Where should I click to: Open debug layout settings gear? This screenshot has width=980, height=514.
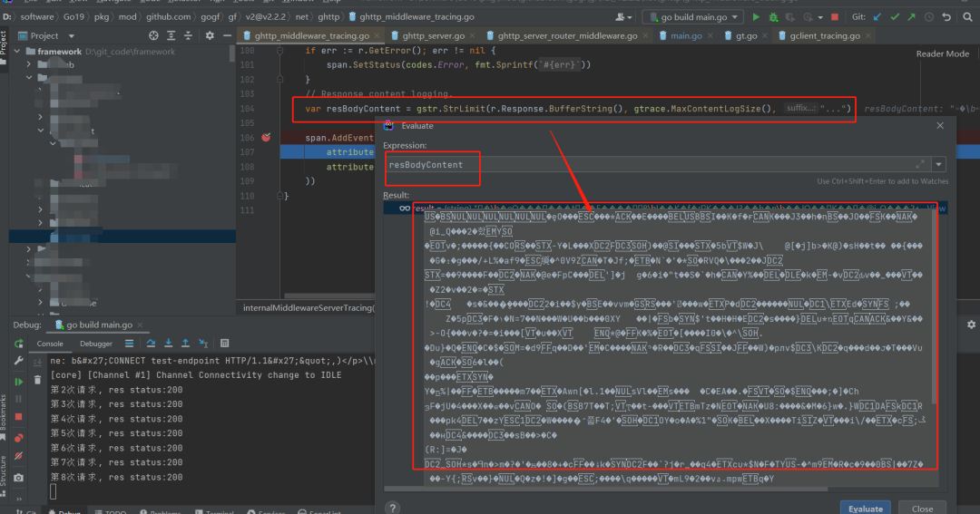(x=971, y=325)
